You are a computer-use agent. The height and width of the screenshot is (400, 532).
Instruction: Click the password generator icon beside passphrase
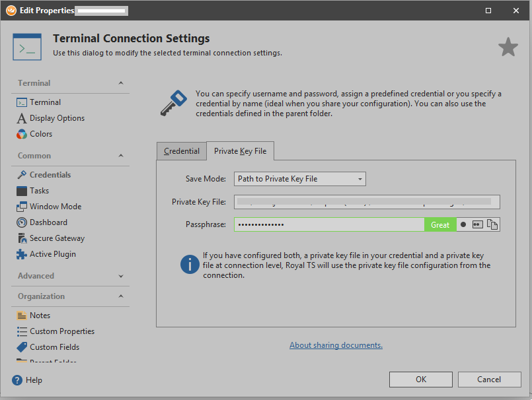coord(477,224)
